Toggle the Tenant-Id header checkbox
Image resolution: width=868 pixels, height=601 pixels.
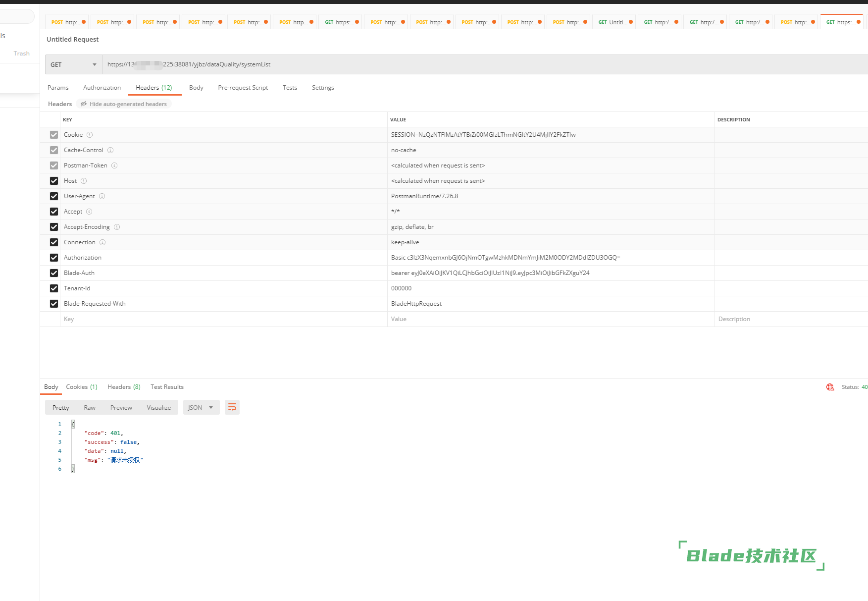[x=54, y=288]
